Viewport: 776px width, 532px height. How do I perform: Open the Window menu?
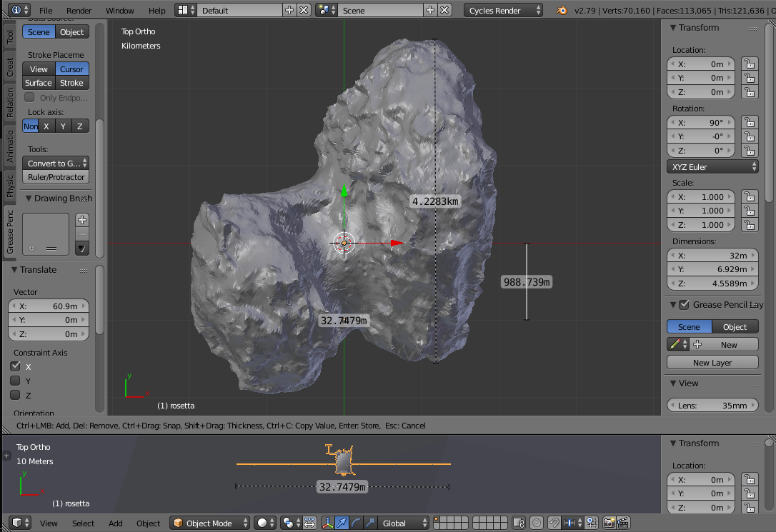[x=120, y=11]
